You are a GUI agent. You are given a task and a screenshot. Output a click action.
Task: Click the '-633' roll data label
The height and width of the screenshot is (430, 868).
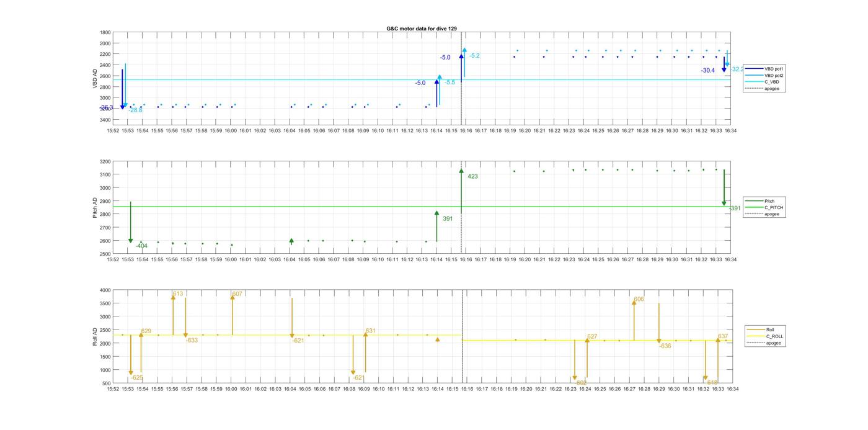coord(192,341)
